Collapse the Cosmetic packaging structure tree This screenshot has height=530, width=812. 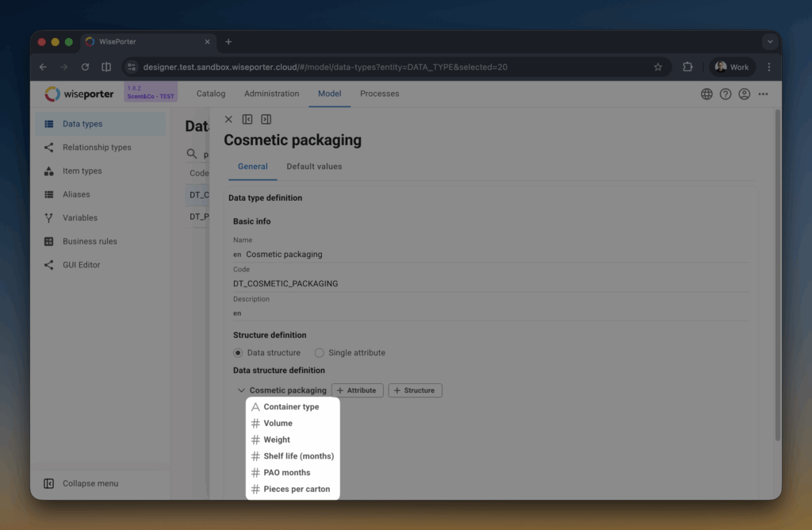tap(241, 390)
